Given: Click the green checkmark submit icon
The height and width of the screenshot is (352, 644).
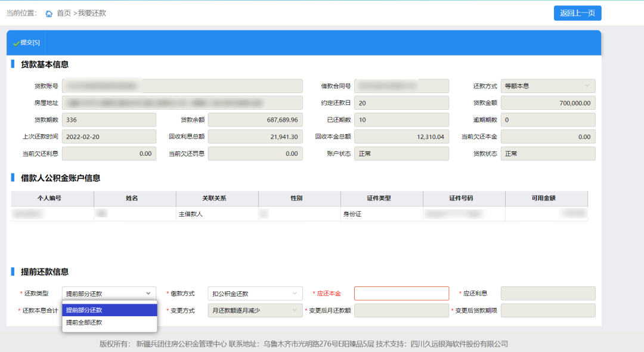Looking at the screenshot, I should tap(16, 43).
